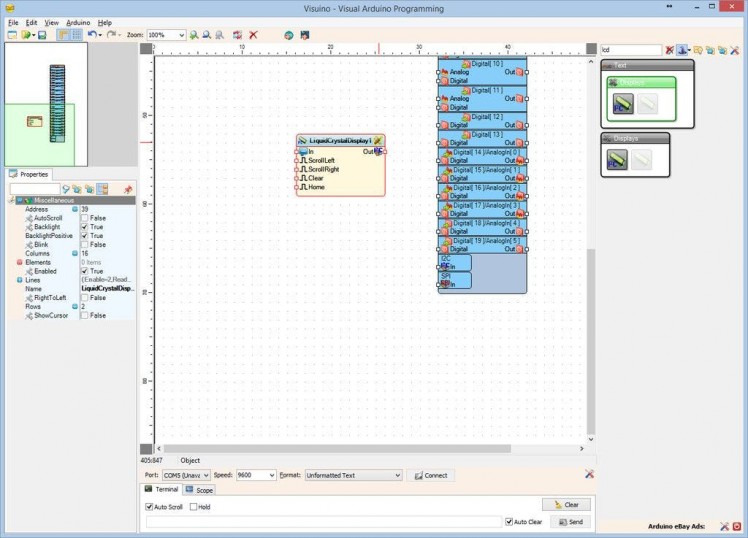Clear the component search box with red X
Viewport: 748px width, 538px height.
670,49
